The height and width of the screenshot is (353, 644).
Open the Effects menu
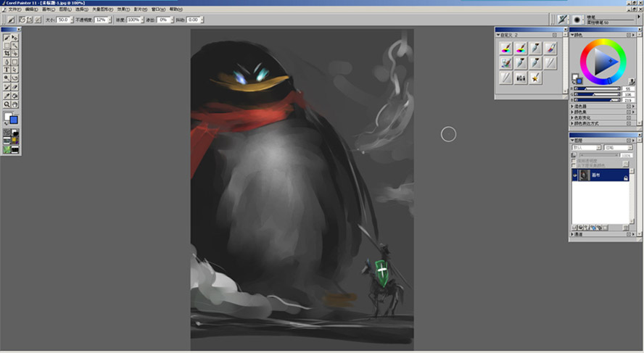[x=123, y=9]
